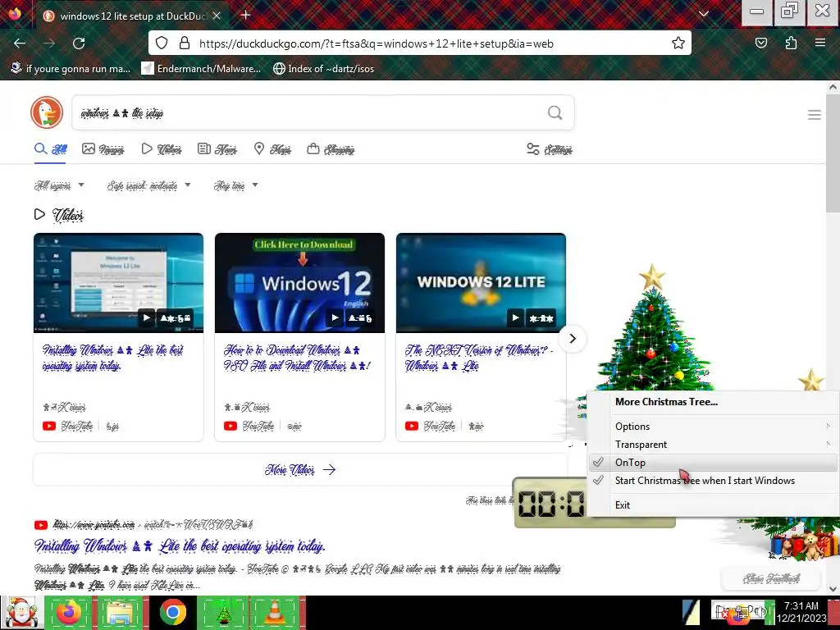Select the All results tab
The height and width of the screenshot is (630, 840).
(x=51, y=149)
